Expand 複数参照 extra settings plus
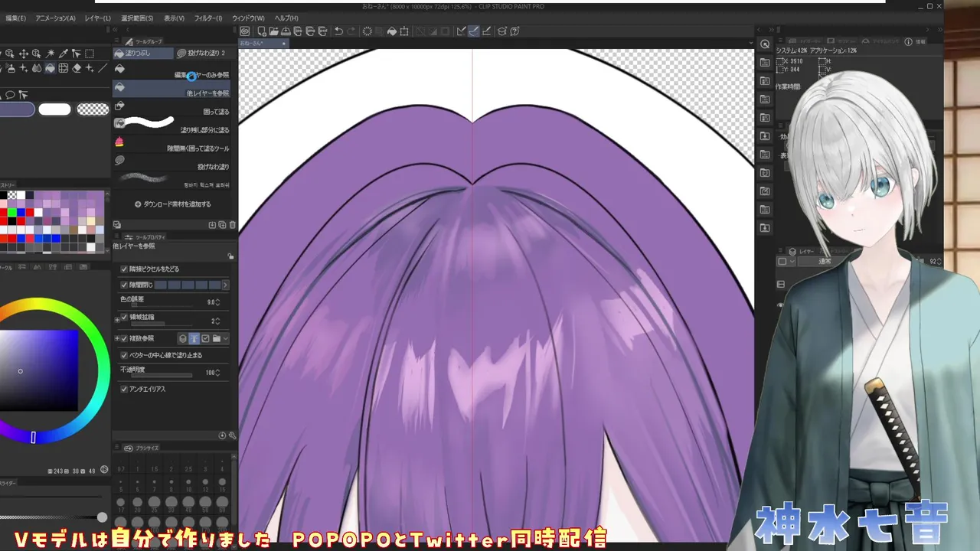 click(116, 338)
